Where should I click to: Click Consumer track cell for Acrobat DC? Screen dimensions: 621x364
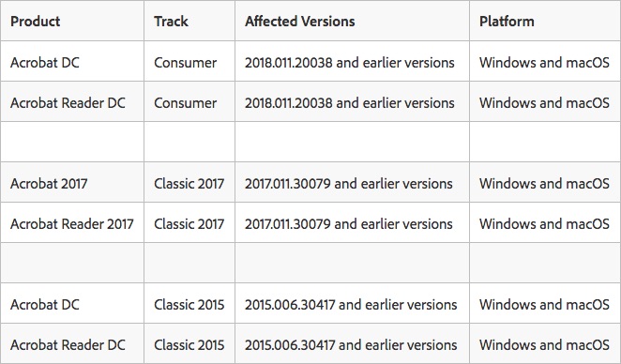(x=185, y=63)
